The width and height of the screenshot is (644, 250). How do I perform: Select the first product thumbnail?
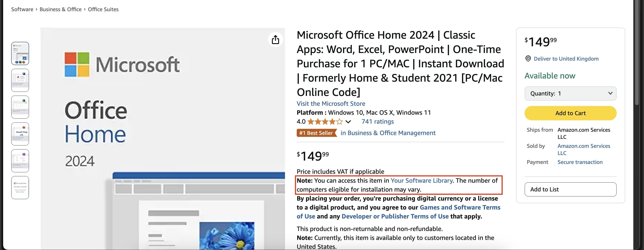(20, 53)
